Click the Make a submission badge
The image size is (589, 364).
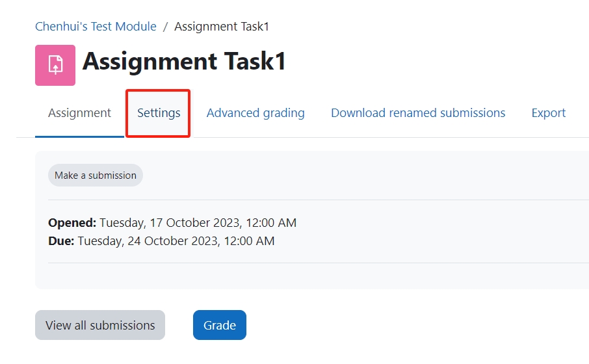click(96, 175)
